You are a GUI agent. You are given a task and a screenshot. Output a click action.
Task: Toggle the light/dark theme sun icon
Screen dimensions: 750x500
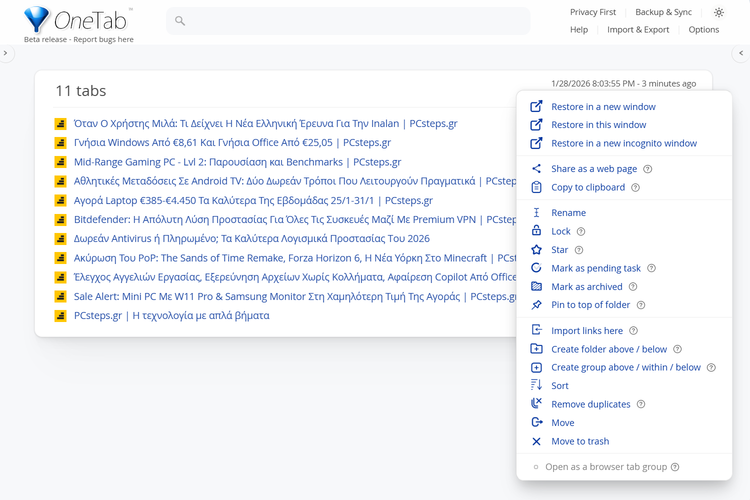pos(719,13)
